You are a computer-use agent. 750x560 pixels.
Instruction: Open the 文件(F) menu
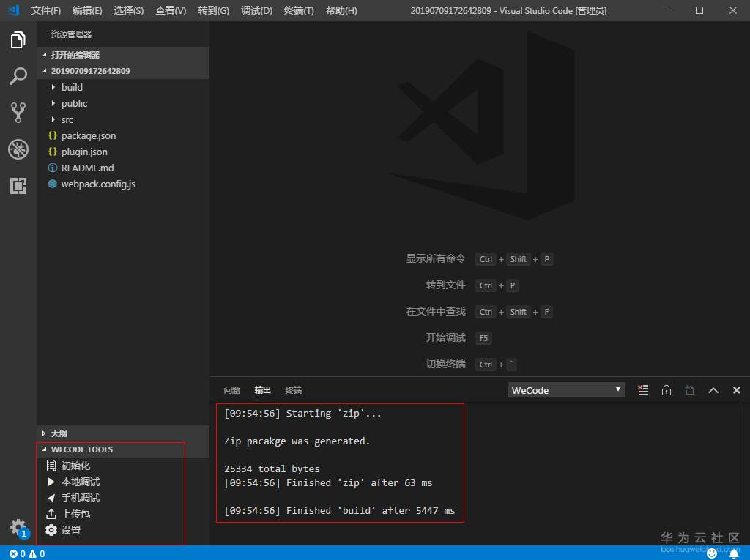click(46, 10)
